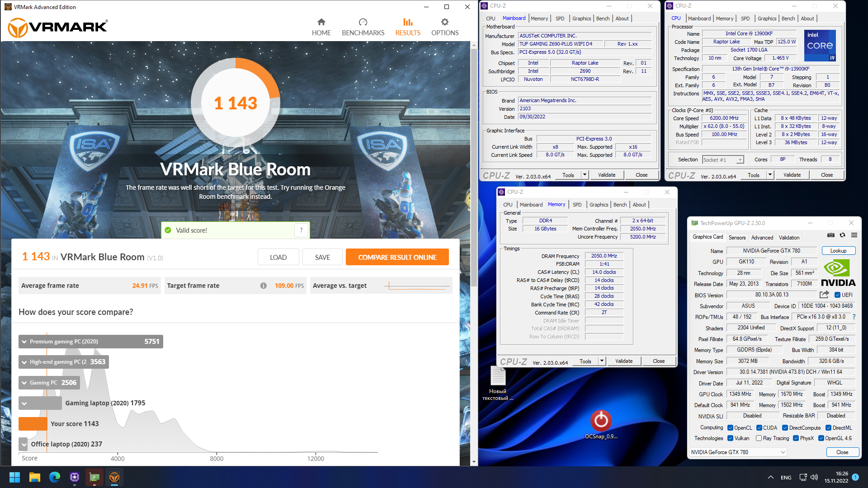Open the GPU selection dropdown in GPU-Z
868x488 pixels.
point(738,452)
